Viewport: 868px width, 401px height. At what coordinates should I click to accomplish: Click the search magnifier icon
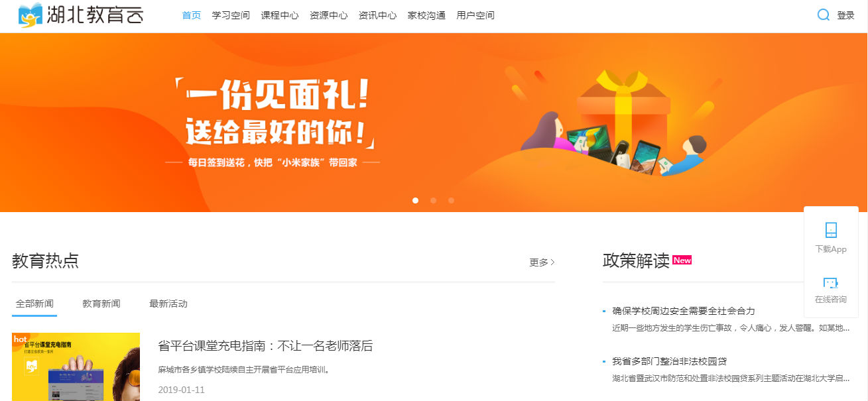pyautogui.click(x=824, y=15)
